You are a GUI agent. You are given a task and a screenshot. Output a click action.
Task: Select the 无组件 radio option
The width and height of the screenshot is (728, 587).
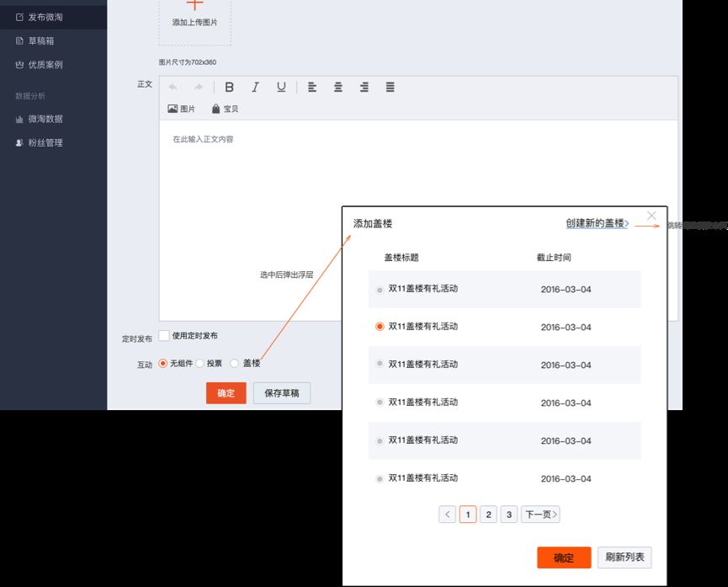click(162, 364)
